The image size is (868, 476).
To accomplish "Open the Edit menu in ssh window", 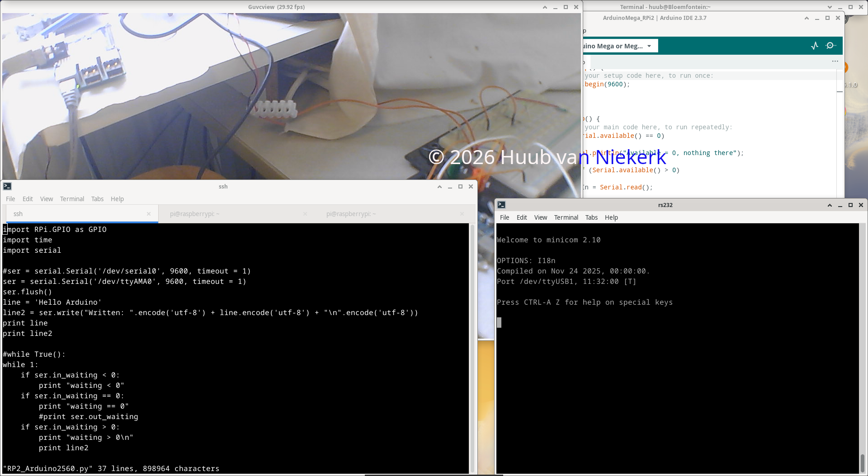I will coord(28,199).
